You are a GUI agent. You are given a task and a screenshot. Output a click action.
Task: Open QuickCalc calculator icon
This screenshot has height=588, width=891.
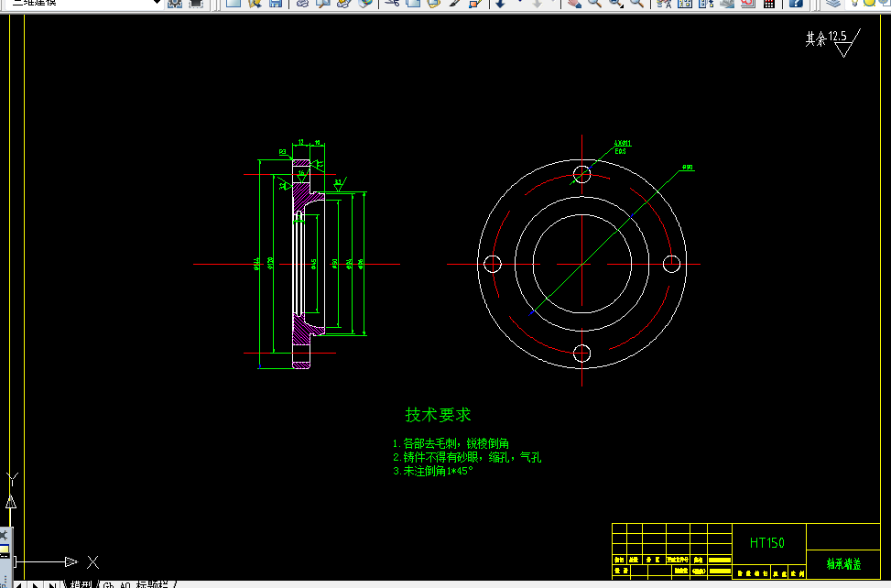click(x=769, y=3)
